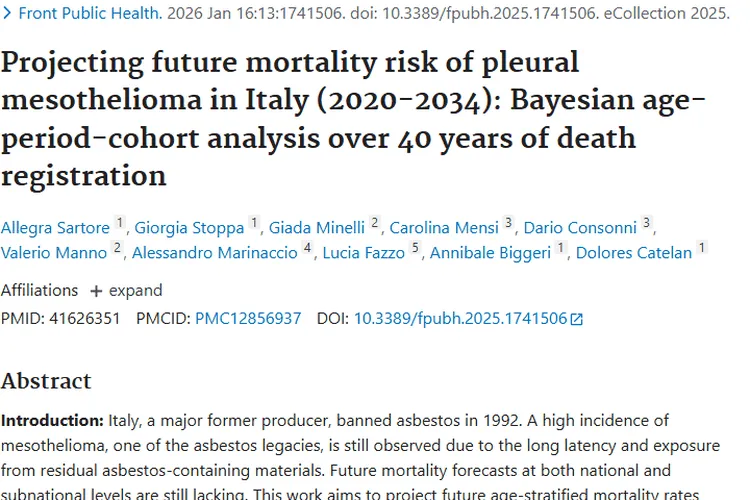Click author Valerio Manno
750x500 pixels.
[x=54, y=253]
